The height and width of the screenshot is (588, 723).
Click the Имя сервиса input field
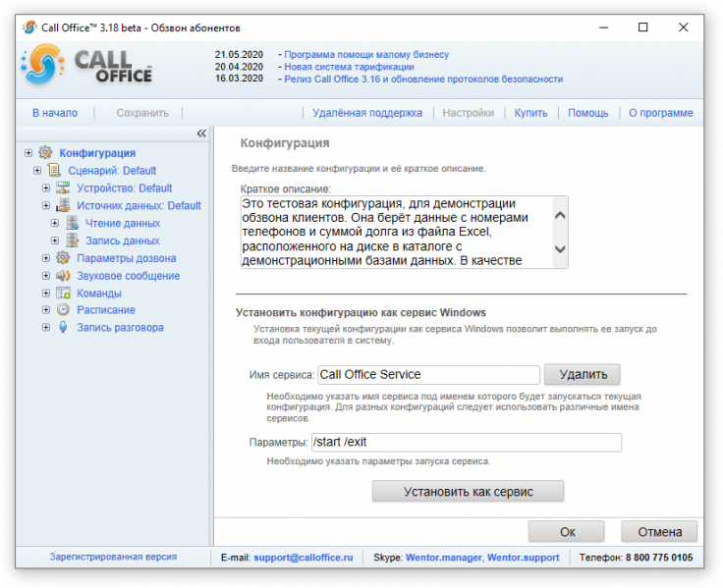[x=429, y=375]
